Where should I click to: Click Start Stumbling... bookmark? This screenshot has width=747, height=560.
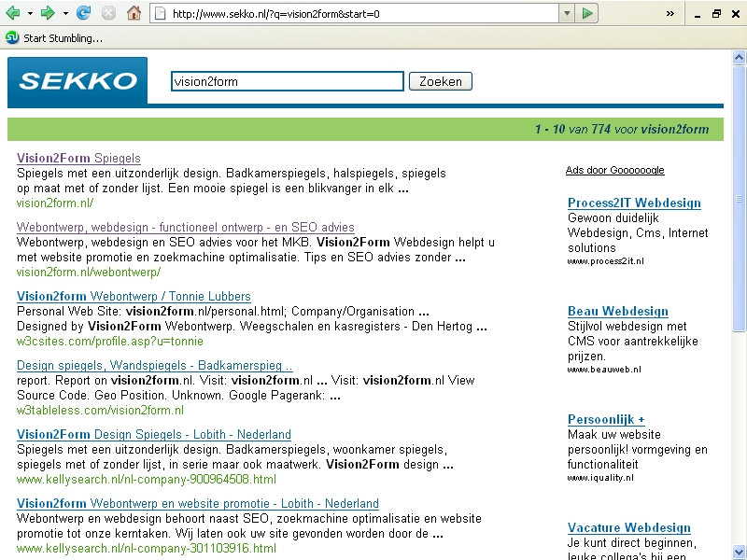click(63, 38)
